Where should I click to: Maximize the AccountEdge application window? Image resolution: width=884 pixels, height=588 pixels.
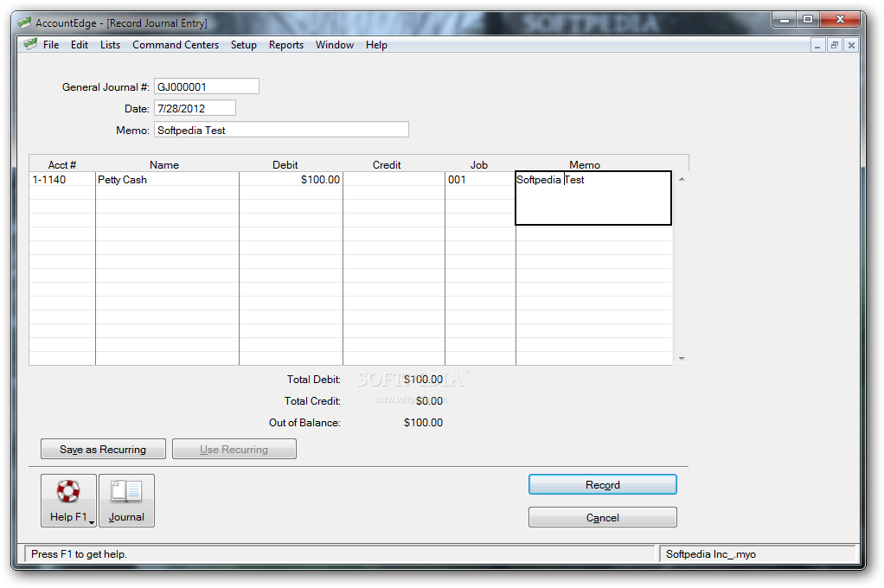[807, 20]
